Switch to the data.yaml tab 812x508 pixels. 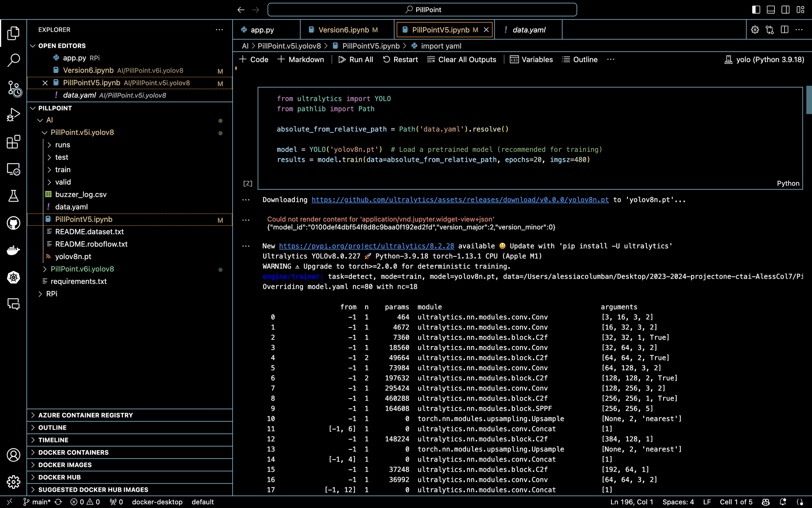[529, 30]
